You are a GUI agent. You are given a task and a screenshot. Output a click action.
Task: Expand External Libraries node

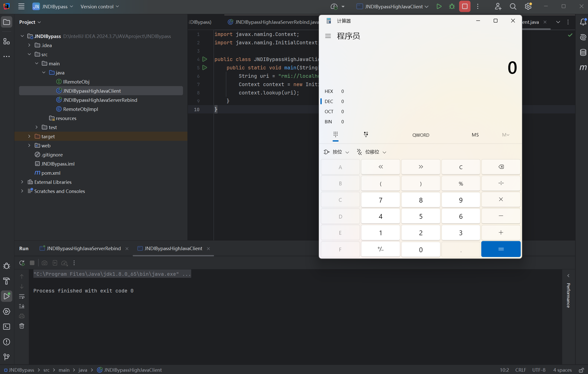(x=22, y=182)
